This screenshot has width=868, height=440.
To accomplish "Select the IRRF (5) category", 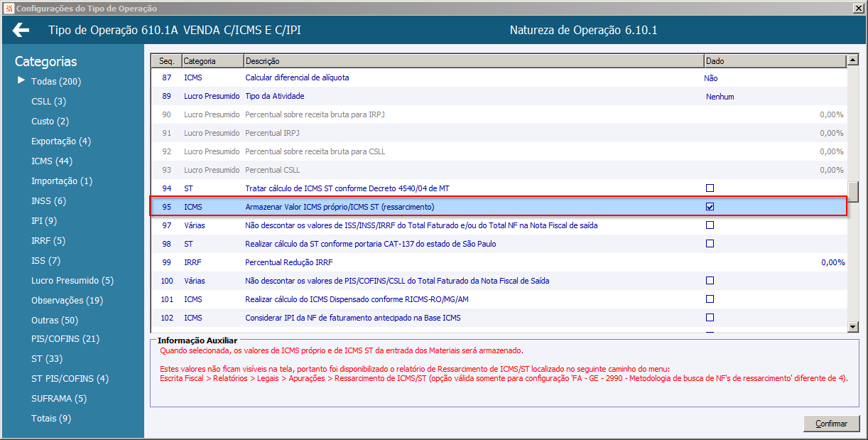I will tap(48, 241).
